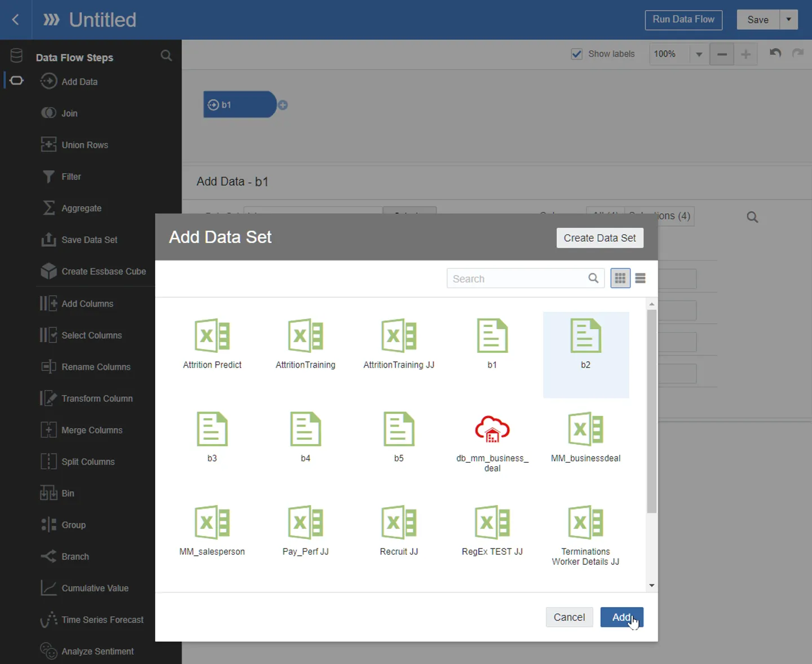Click the Group step icon
This screenshot has height=664, width=812.
point(48,525)
